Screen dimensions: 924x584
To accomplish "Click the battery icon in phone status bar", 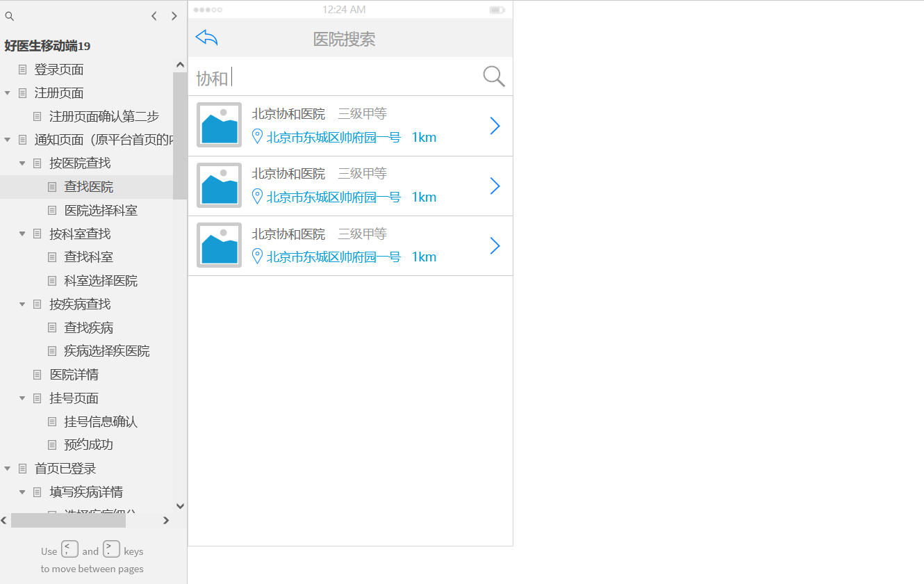I will click(497, 10).
